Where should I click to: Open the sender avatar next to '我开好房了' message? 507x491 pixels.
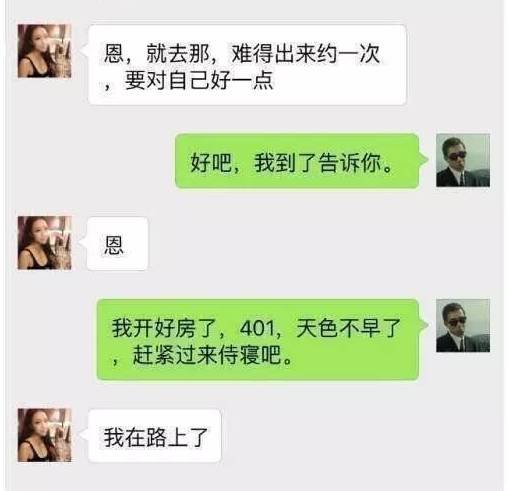point(463,325)
